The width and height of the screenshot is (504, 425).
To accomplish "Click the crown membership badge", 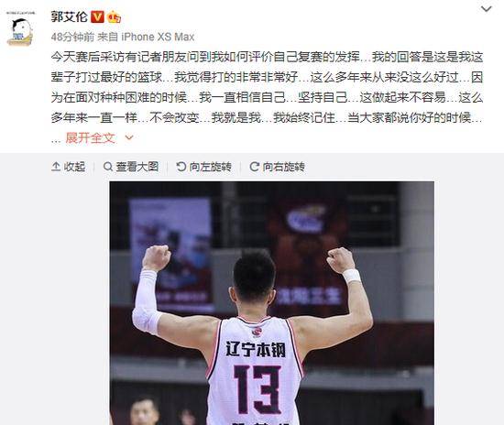I will click(x=115, y=16).
